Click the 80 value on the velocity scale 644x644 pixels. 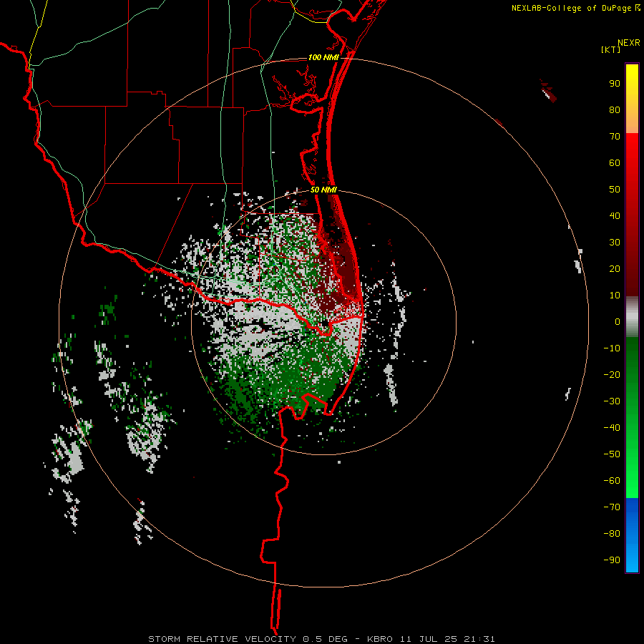(615, 109)
